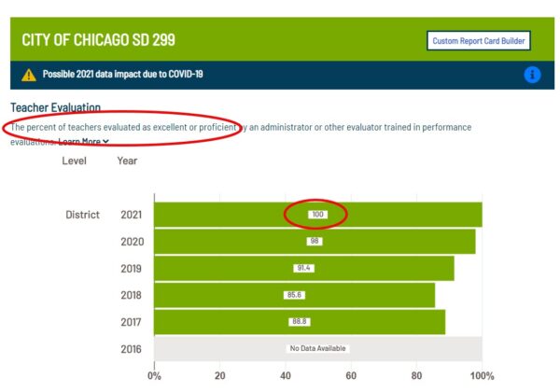Click the 2021 bar labeled 100
Screen dimensions: 560x392
tap(318, 215)
